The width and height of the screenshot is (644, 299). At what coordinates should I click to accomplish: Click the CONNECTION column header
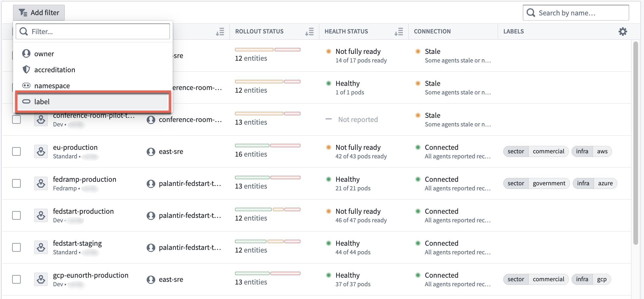point(432,31)
